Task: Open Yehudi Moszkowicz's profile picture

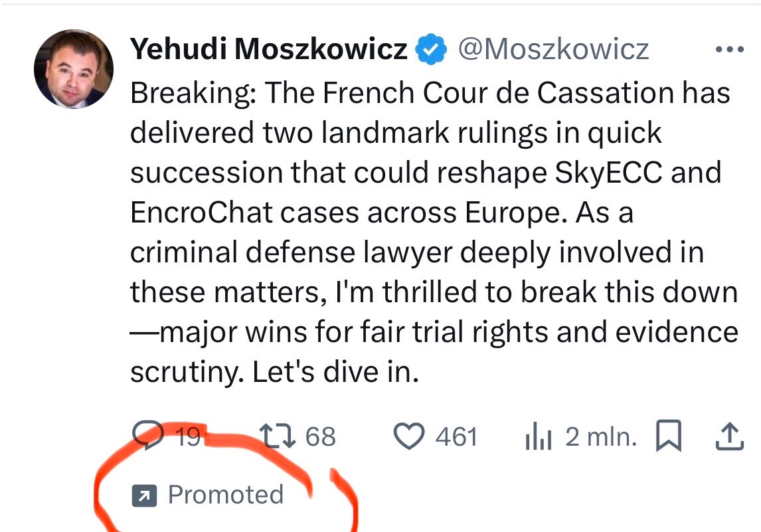Action: pos(74,69)
